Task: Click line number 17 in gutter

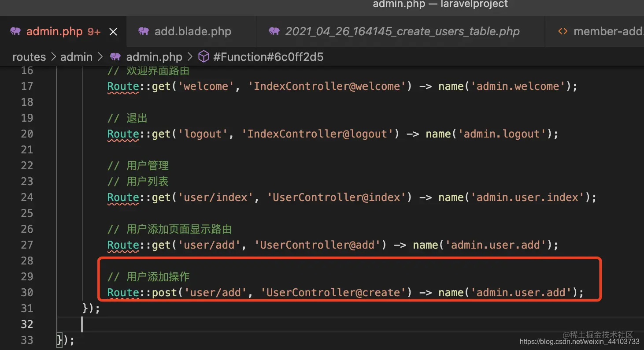Action: tap(27, 86)
